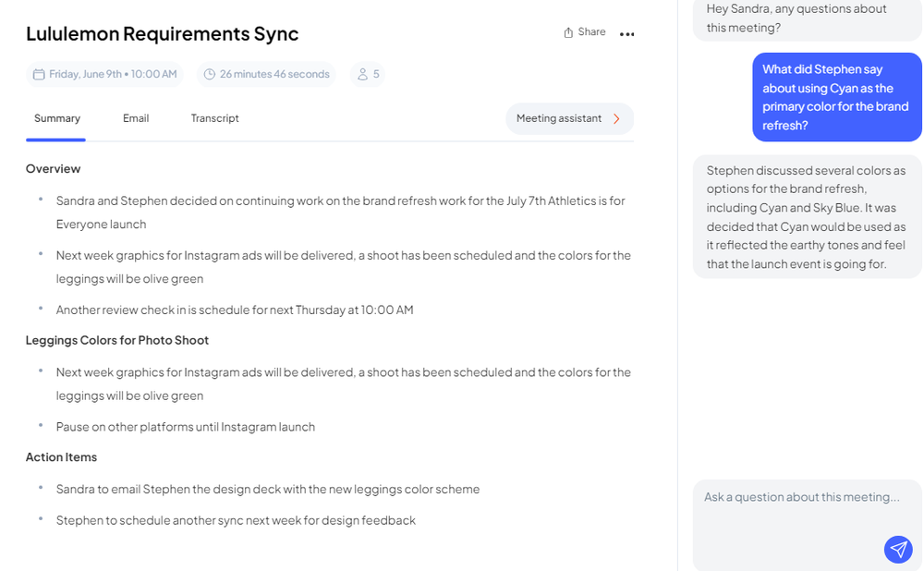The image size is (924, 571).
Task: Click the calendar icon beside the meeting date
Action: pos(37,73)
